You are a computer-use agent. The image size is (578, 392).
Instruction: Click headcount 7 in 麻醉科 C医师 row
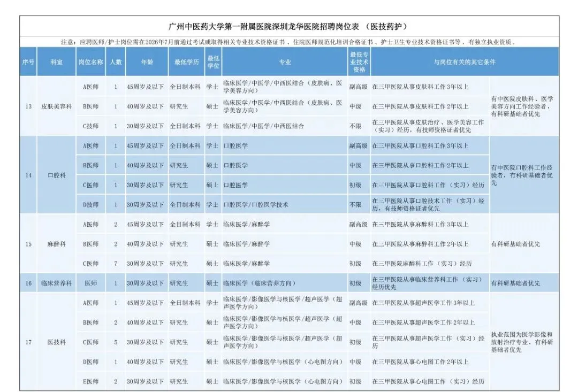click(x=116, y=264)
